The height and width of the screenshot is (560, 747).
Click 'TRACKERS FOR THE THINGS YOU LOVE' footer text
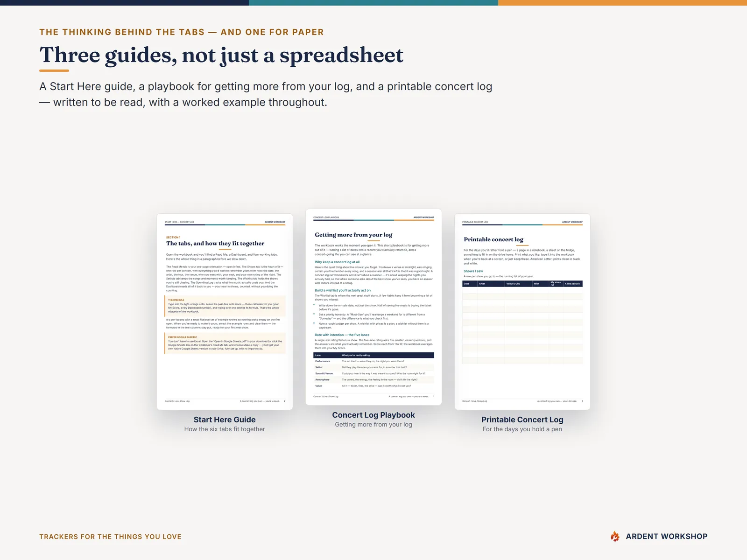coord(110,537)
